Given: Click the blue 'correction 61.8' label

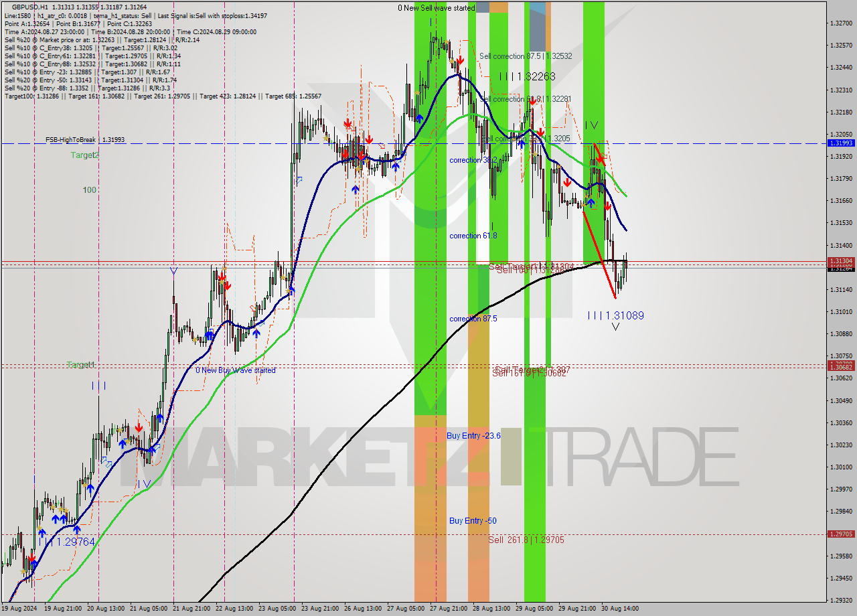Looking at the screenshot, I should [x=473, y=236].
